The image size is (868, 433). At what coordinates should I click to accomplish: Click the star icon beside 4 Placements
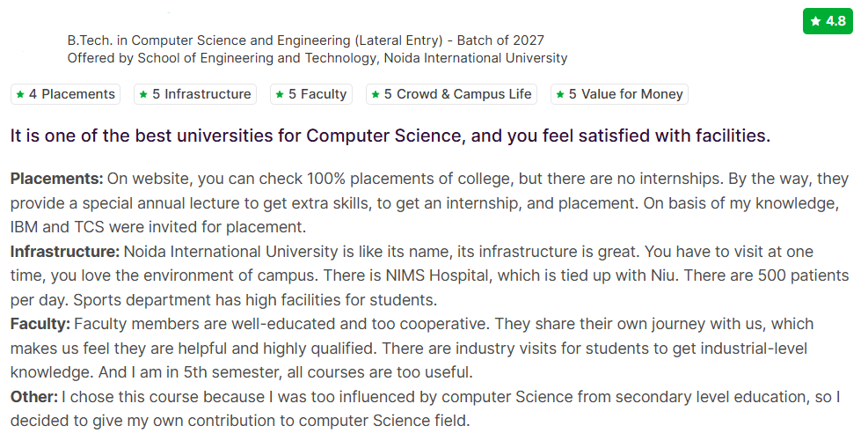pos(20,94)
